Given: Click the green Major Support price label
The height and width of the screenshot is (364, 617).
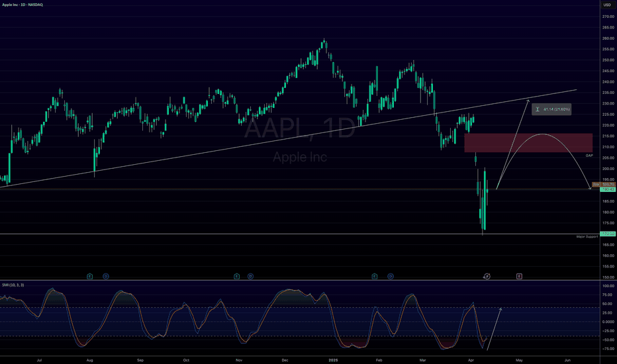Looking at the screenshot, I should tap(608, 234).
